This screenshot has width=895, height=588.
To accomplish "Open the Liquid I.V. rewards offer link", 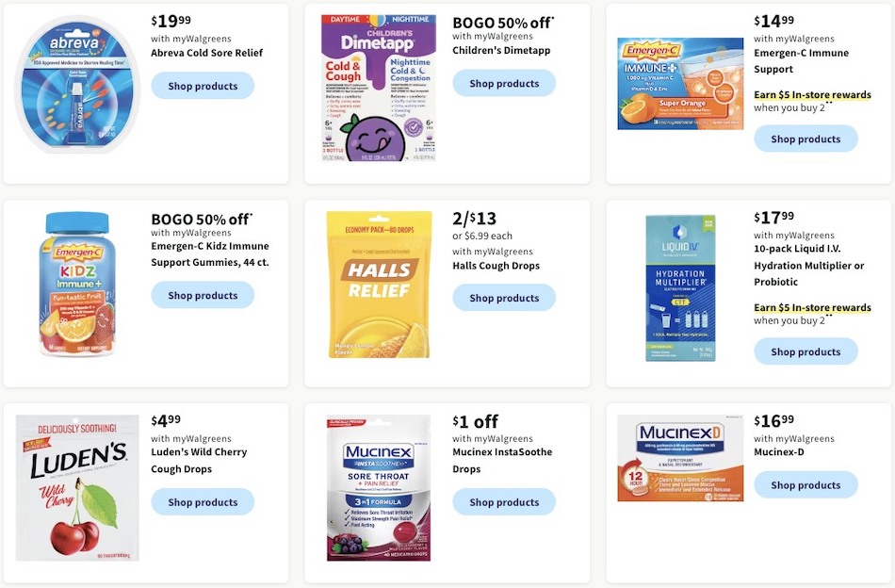I will tap(812, 307).
